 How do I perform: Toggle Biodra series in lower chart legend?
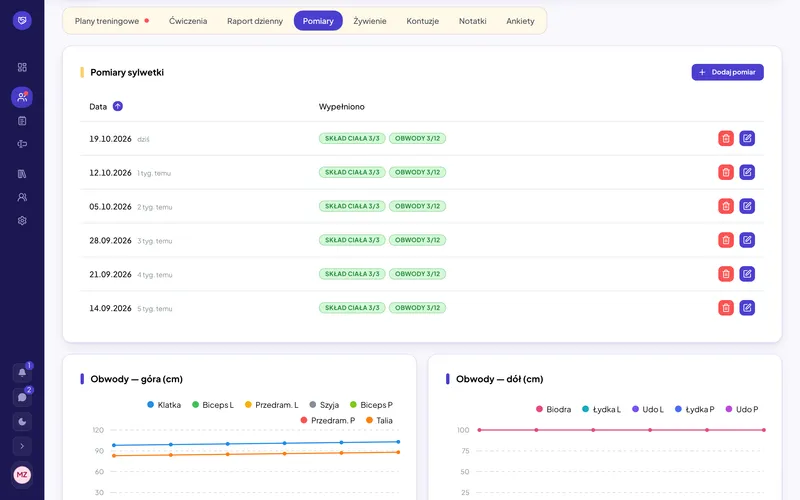[553, 409]
